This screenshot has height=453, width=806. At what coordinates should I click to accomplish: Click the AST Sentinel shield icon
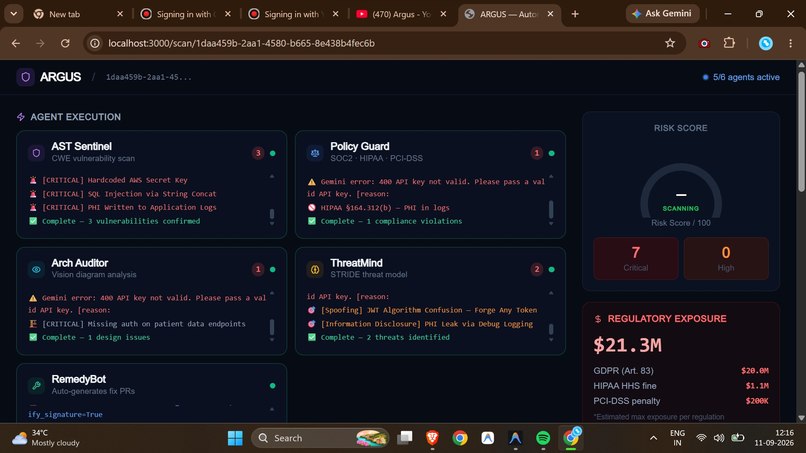pyautogui.click(x=36, y=153)
